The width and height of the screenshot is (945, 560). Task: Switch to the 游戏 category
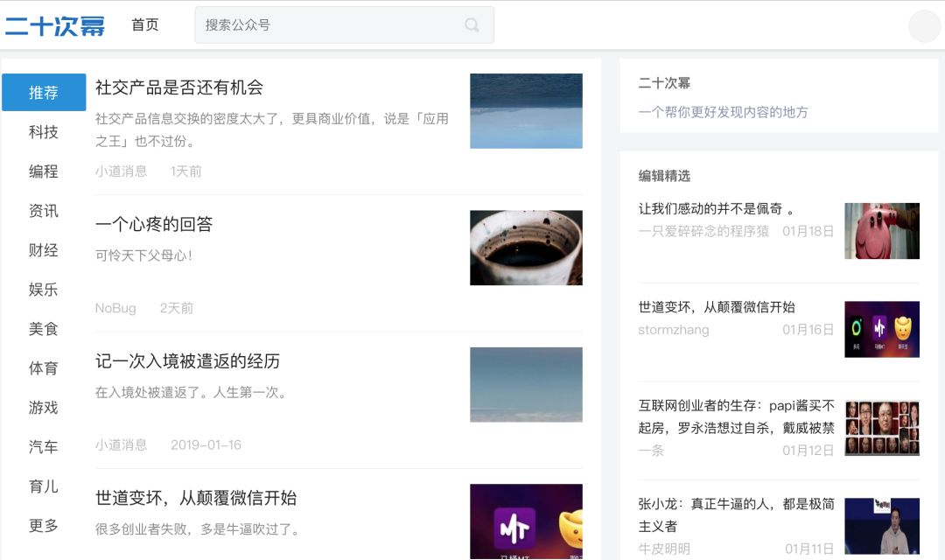click(44, 408)
